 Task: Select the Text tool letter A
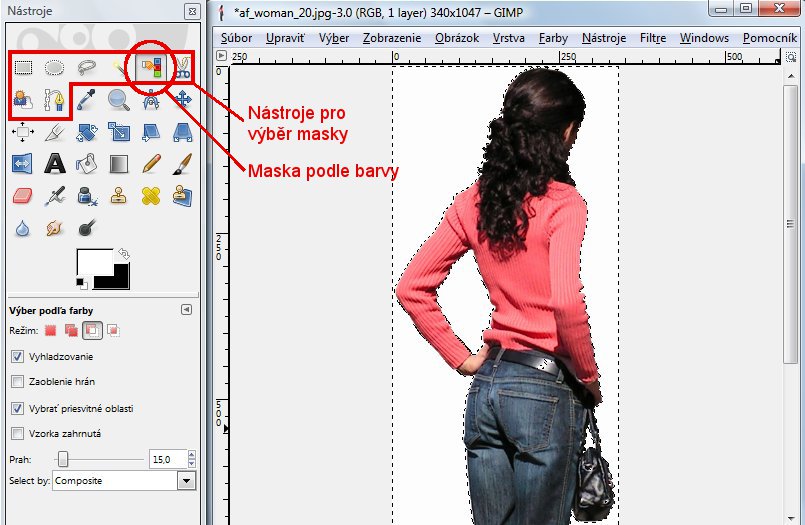(54, 164)
